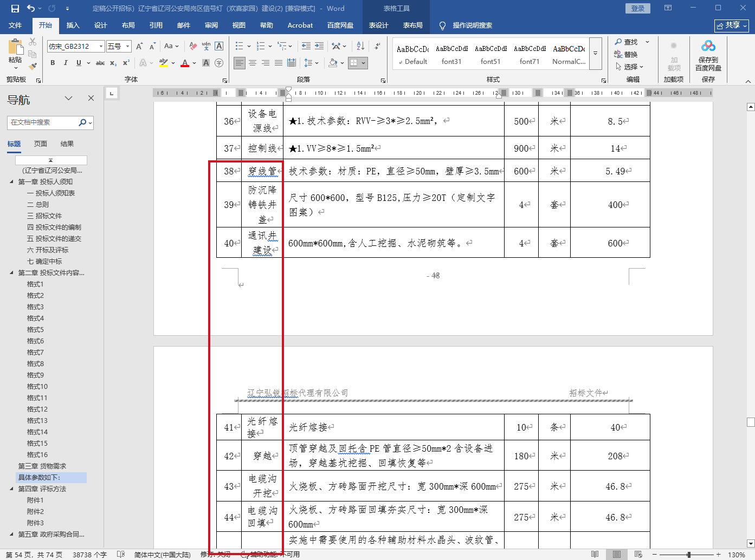Switch to the 插入 (Insert) tab
755x560 pixels.
tap(73, 25)
